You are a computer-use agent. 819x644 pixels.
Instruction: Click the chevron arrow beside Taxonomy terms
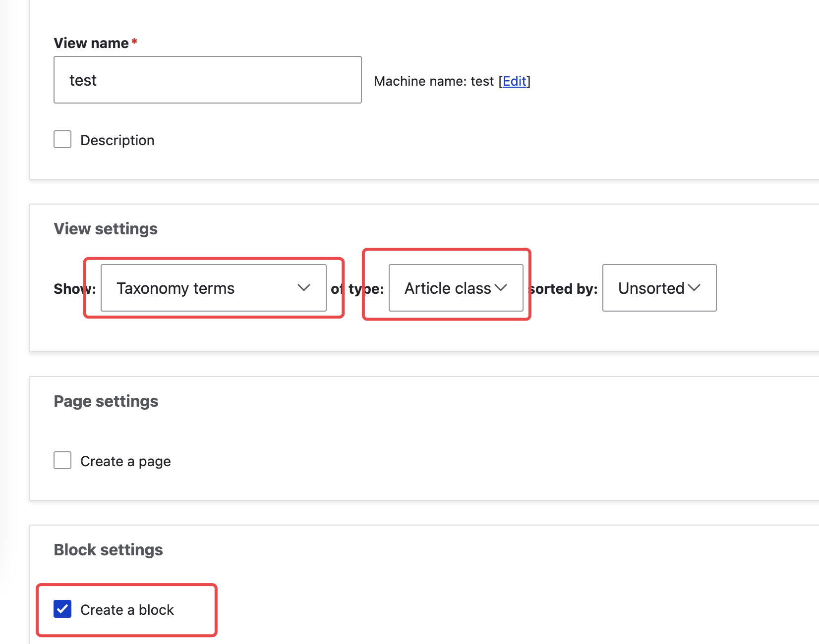(x=303, y=288)
